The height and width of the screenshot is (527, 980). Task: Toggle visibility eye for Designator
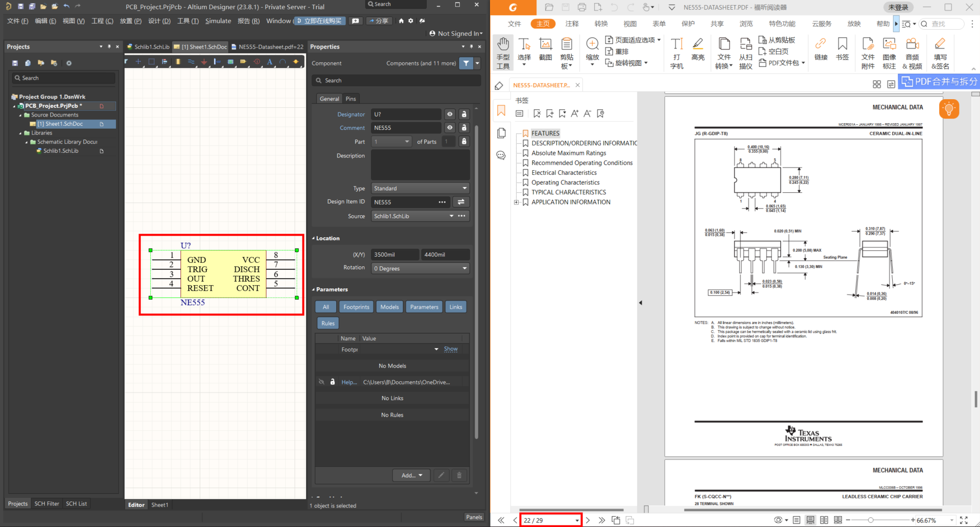coord(450,114)
